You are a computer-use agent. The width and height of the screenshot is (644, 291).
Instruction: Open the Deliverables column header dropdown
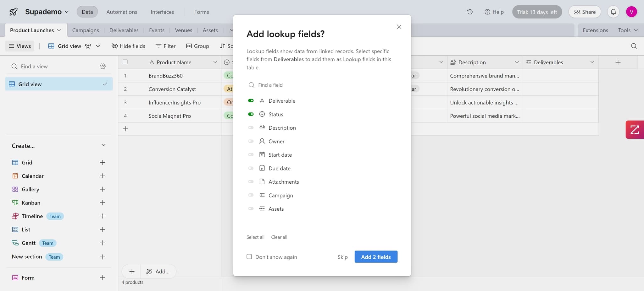592,62
